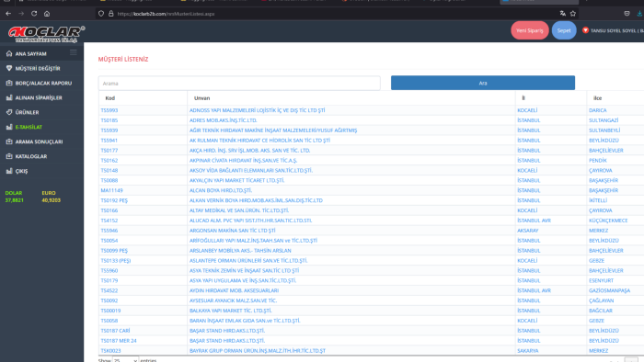The width and height of the screenshot is (644, 362).
Task: Open customer code TS0187 MER 24
Action: (x=119, y=341)
